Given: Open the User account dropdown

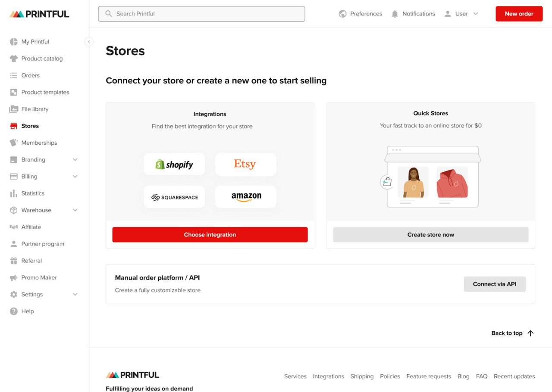Looking at the screenshot, I should tap(461, 14).
